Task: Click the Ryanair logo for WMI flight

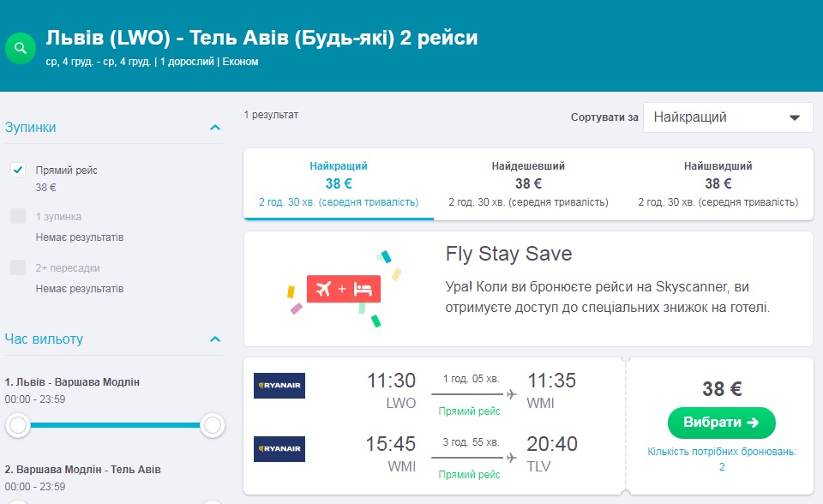Action: click(x=279, y=449)
